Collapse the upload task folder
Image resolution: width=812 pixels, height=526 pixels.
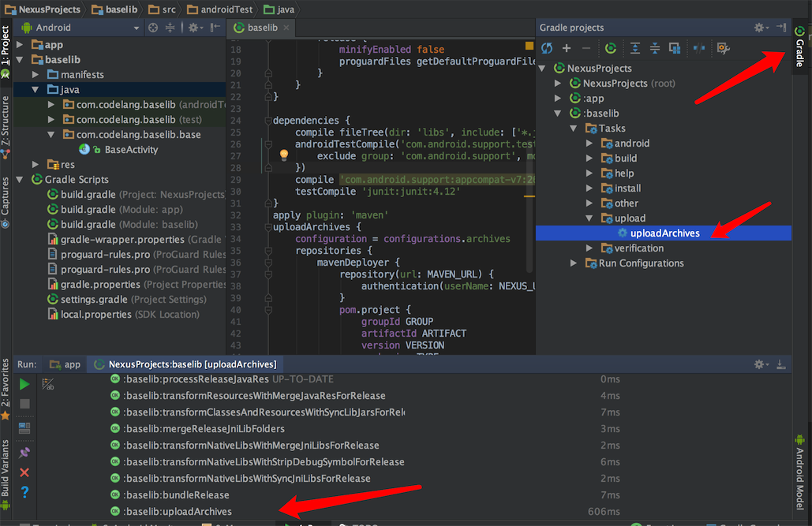pyautogui.click(x=590, y=218)
